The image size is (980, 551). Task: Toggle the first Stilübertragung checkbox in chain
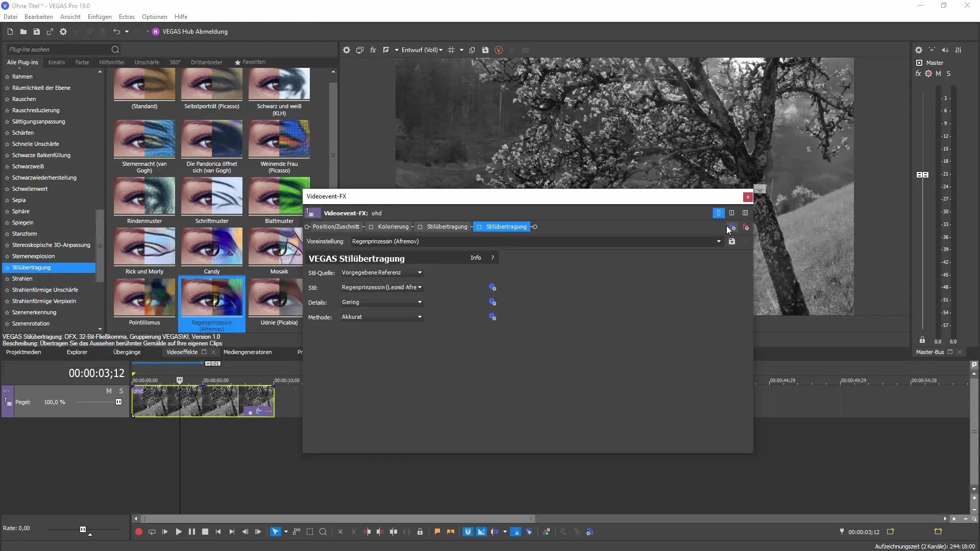point(420,227)
